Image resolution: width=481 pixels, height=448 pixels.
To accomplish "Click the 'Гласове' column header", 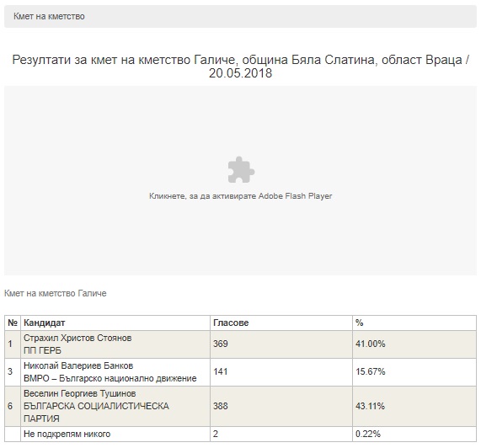I will tap(231, 323).
